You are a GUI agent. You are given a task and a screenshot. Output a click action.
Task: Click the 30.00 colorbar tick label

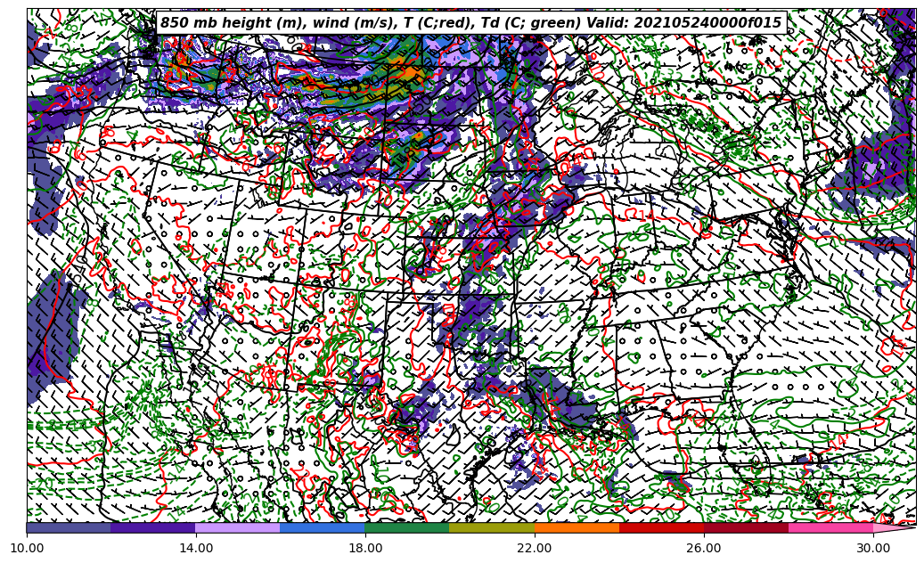point(873,548)
